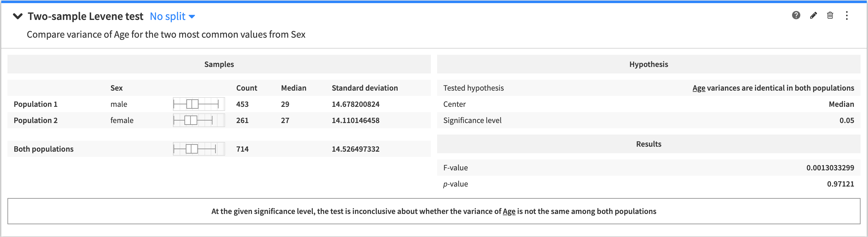The width and height of the screenshot is (868, 237).
Task: Click the underlined Age in conclusion sentence
Action: click(509, 211)
